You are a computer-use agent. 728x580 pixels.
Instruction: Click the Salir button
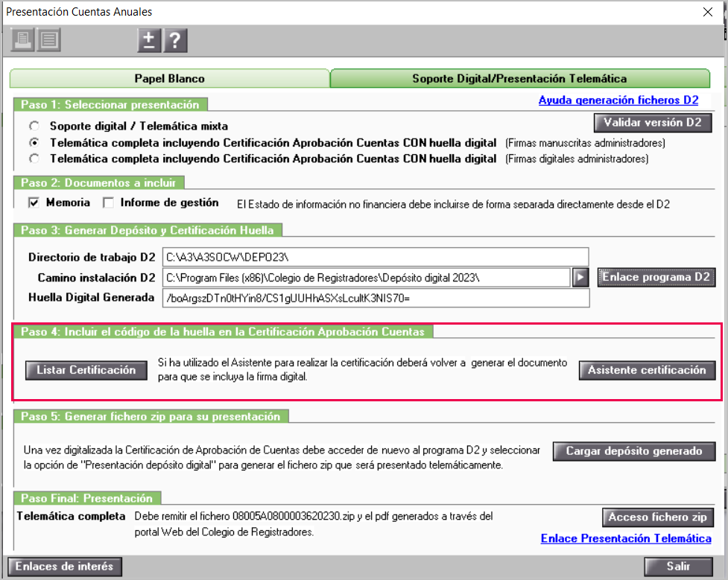click(x=678, y=567)
